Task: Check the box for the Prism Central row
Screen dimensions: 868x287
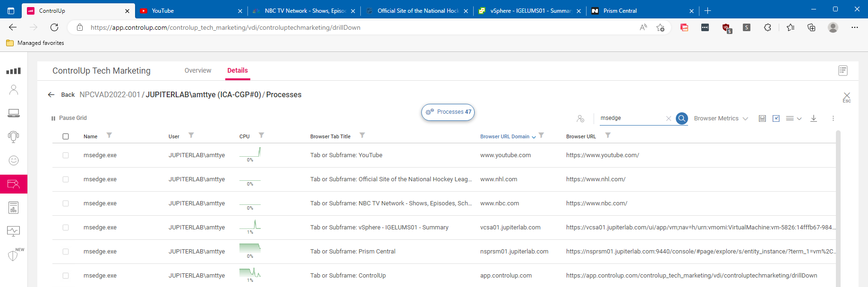Action: coord(66,252)
